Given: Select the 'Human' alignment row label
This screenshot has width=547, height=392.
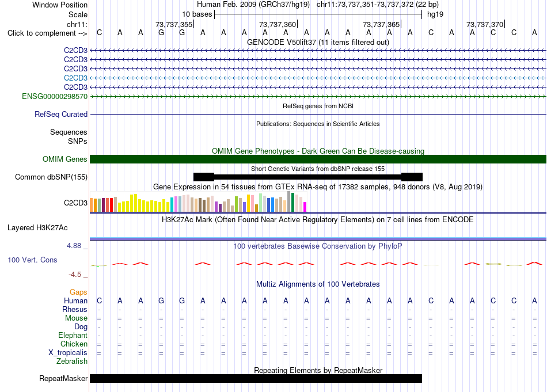Looking at the screenshot, I should pos(75,300).
